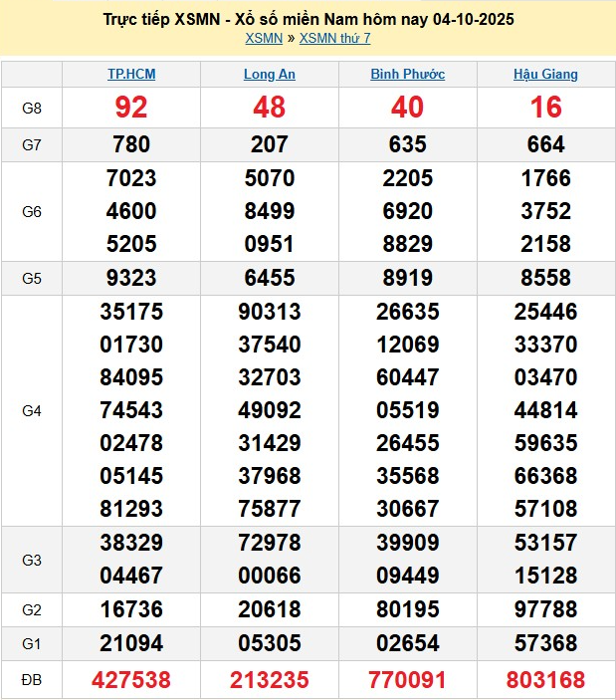Select the special prize number 803168
The width and height of the screenshot is (616, 700).
tap(545, 680)
